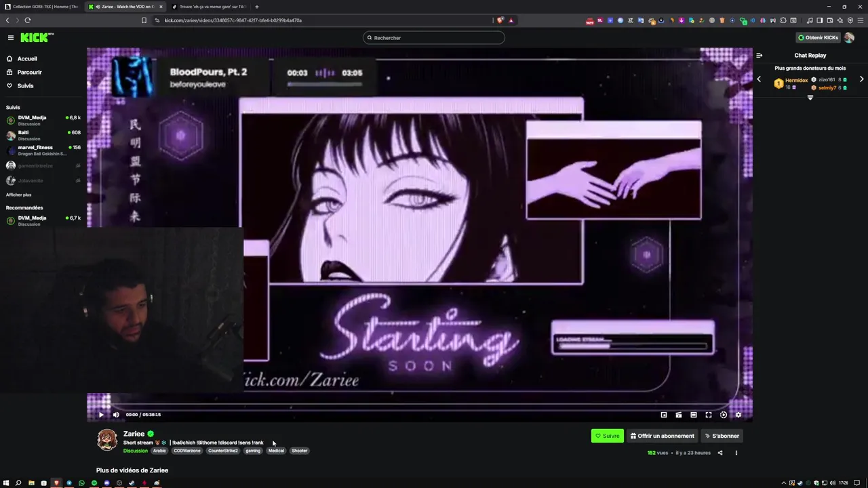
Task: Enter fullscreen video mode
Action: tap(709, 415)
